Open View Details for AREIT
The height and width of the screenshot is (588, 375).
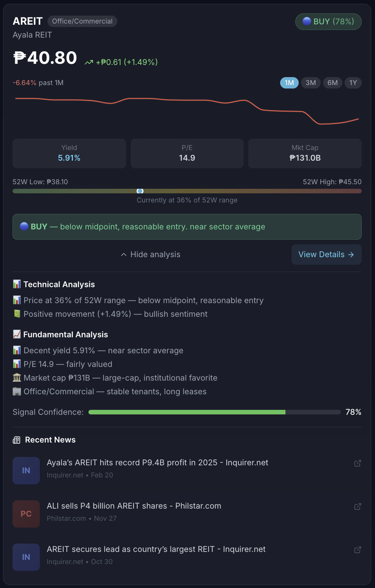[326, 254]
